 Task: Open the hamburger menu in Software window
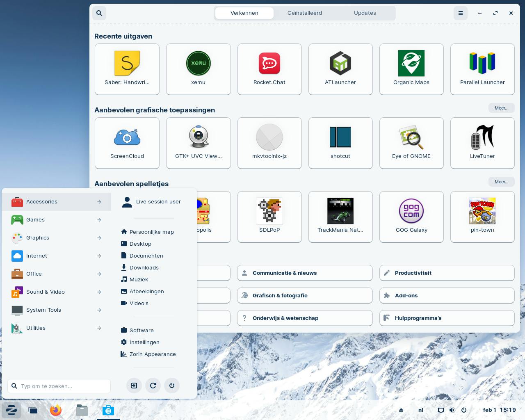click(461, 13)
